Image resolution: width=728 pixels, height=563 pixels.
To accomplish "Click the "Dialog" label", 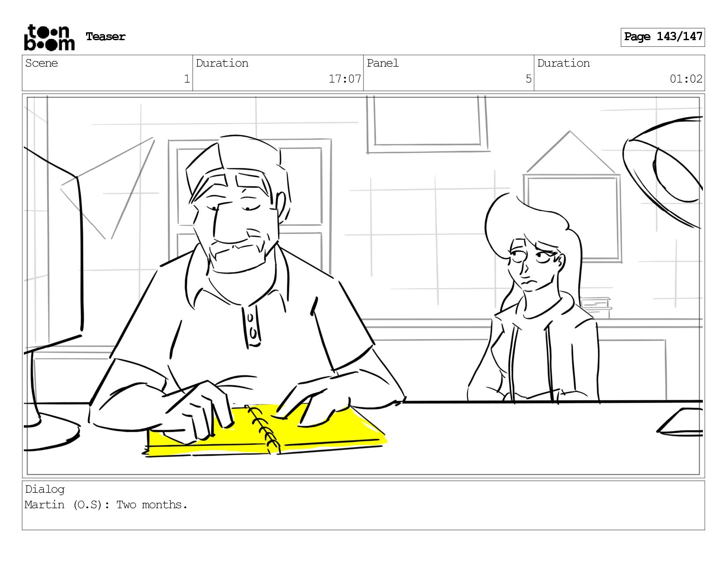I will (x=45, y=489).
